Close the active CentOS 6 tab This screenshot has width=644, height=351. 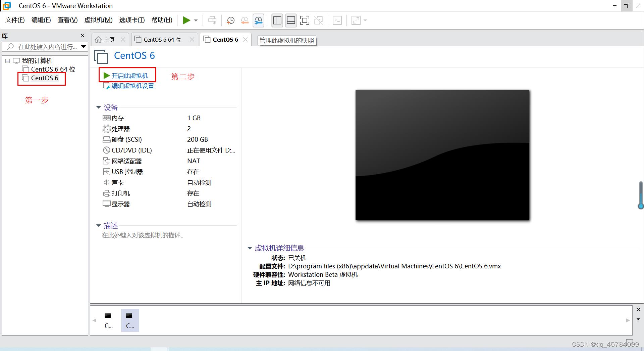[245, 40]
